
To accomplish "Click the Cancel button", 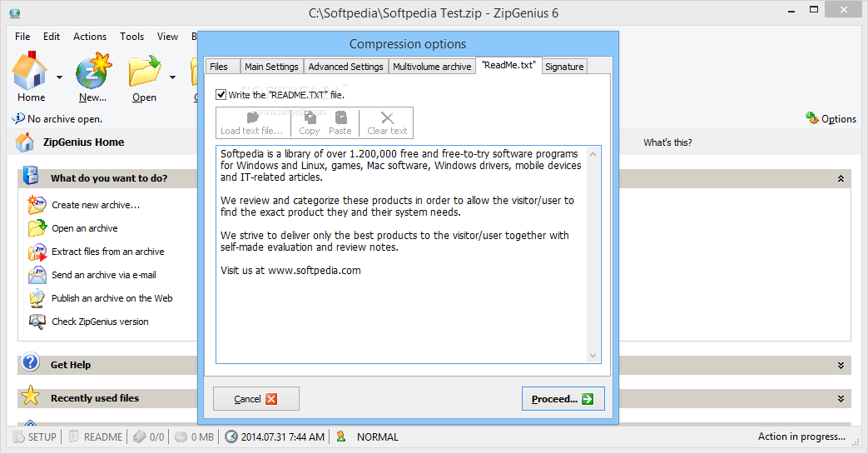I will coord(256,398).
